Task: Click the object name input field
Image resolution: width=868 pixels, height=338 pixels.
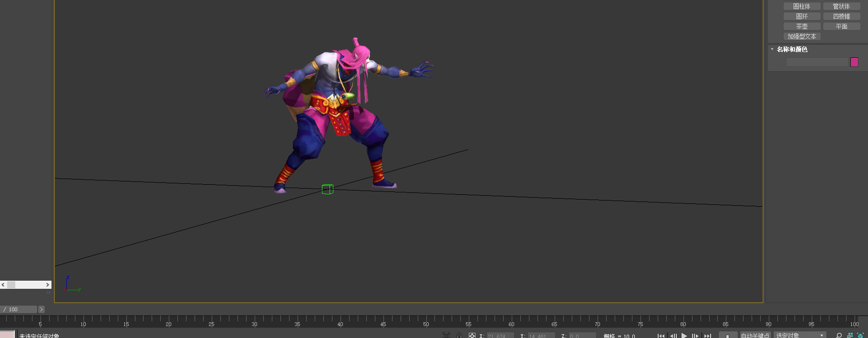Action: [817, 62]
